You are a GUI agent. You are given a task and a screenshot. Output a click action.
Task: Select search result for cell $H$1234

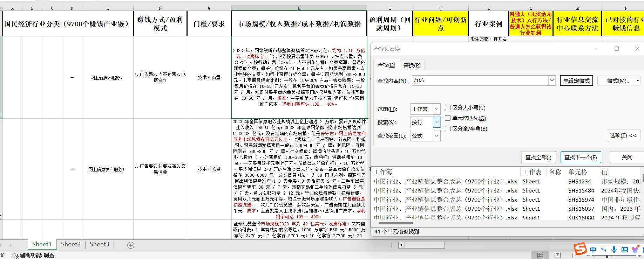click(579, 181)
